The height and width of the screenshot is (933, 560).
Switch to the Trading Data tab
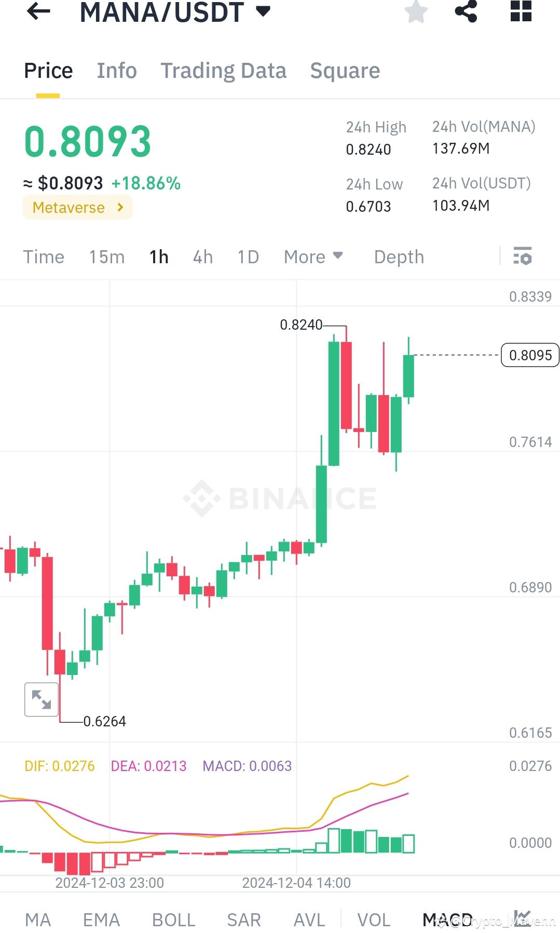point(224,71)
